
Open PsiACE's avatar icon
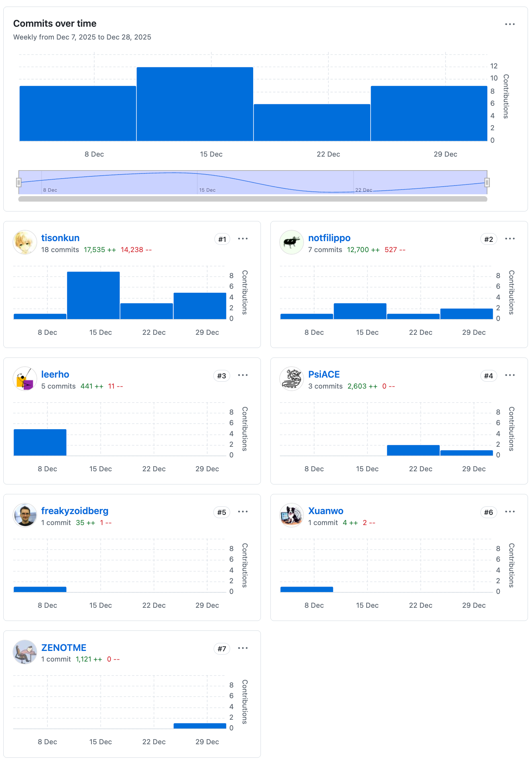click(x=292, y=379)
